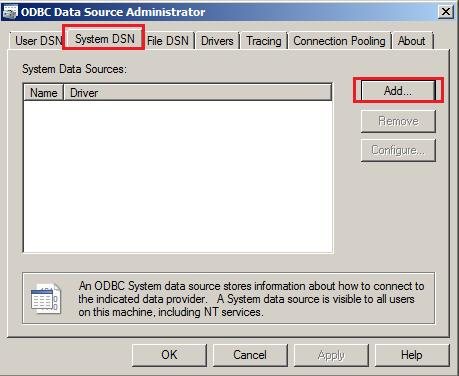
Task: Go to the Drivers tab
Action: pyautogui.click(x=217, y=41)
